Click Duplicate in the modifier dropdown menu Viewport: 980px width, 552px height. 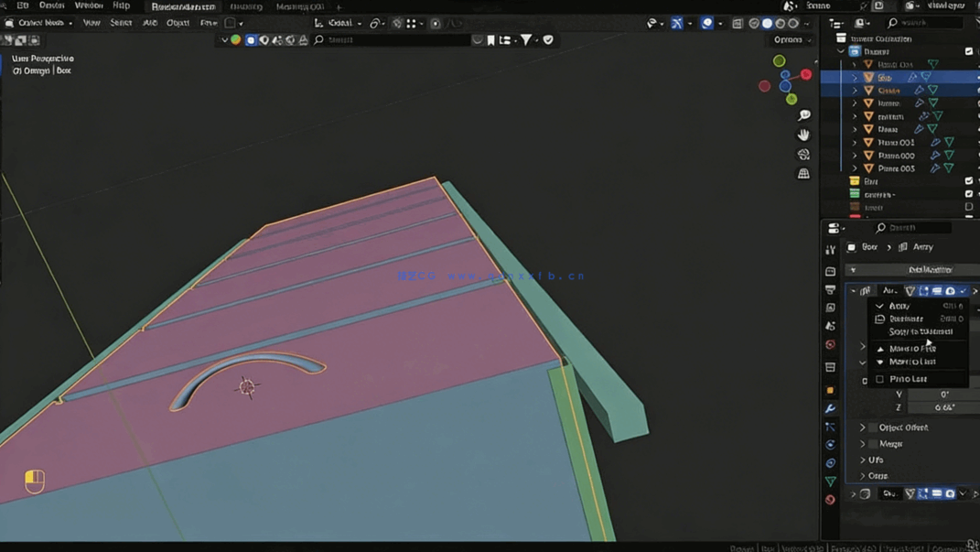click(906, 319)
